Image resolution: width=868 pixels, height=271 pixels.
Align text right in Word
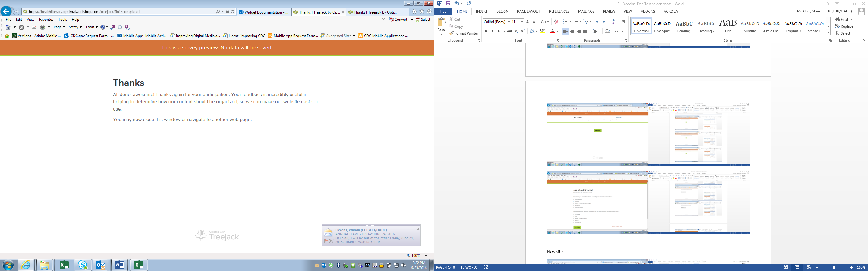579,31
